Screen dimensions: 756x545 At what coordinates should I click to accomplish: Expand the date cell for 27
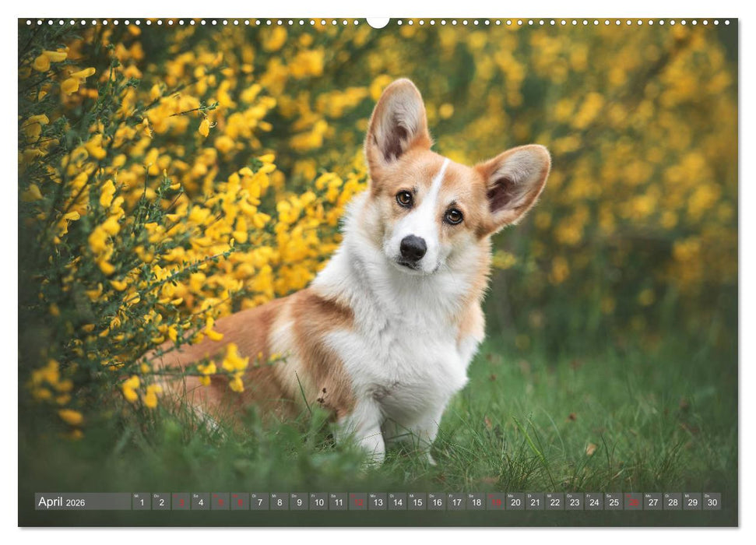pyautogui.click(x=653, y=504)
